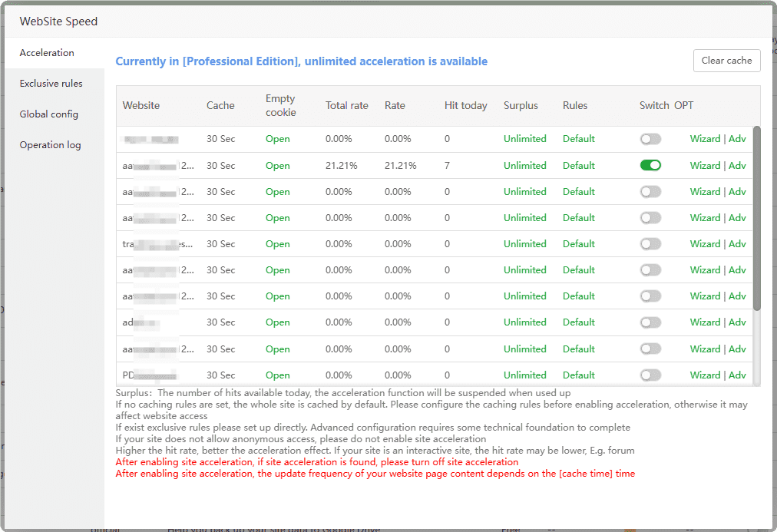Click Open empty cookie for "PD" website

277,375
